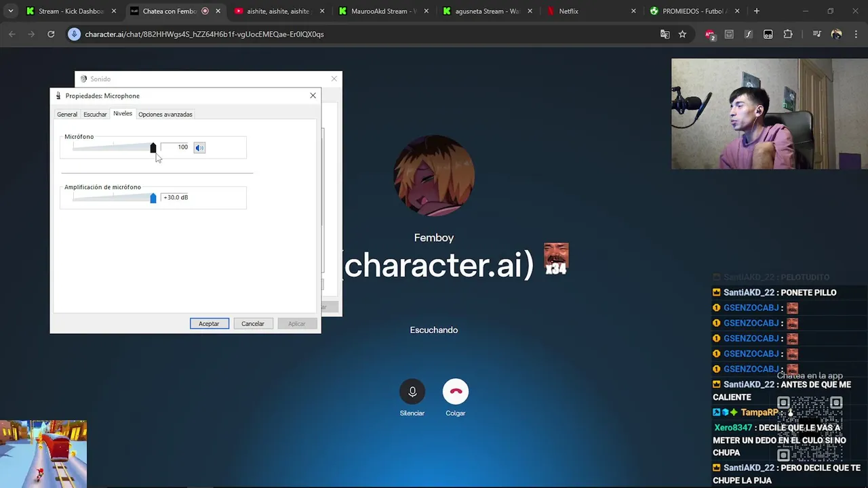
Task: Select the Niveles tab
Action: 123,114
